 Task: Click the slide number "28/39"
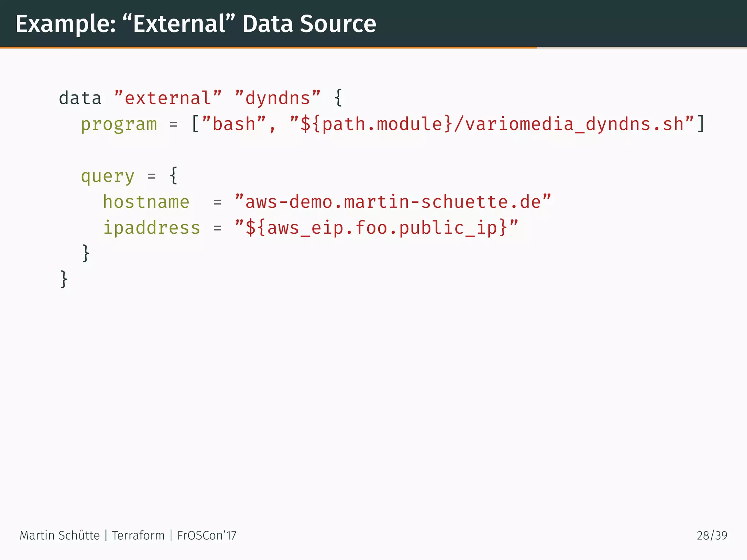pos(712,535)
